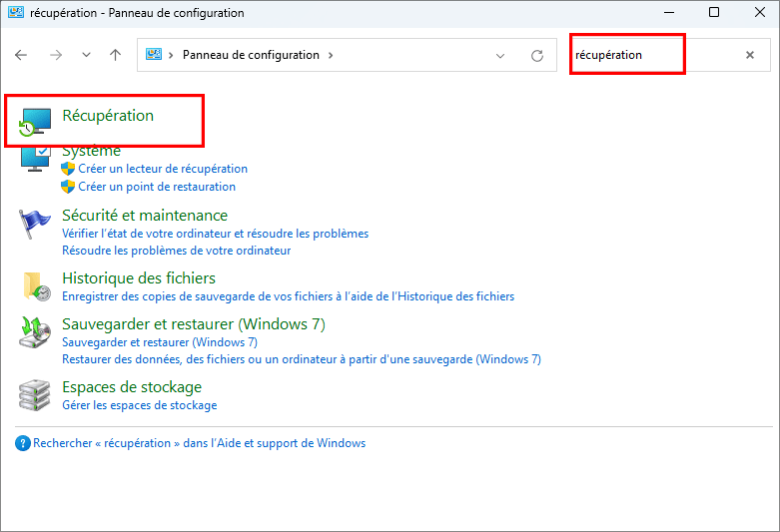
Task: Go forward with the right arrow button
Action: 56,55
